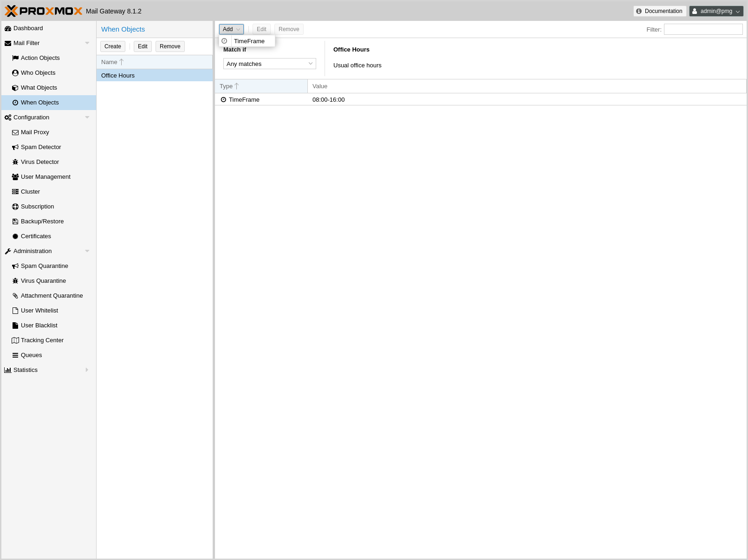This screenshot has height=560, width=748.
Task: Collapse the Mail Filter section
Action: tap(87, 43)
